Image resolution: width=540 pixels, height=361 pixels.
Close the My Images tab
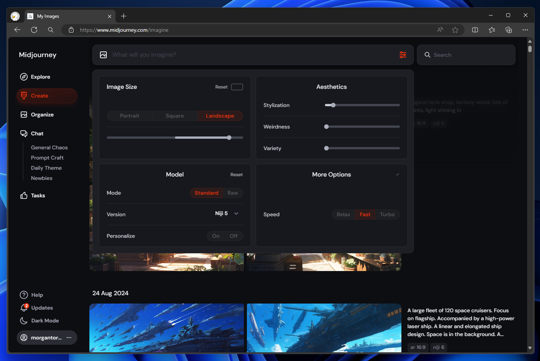click(x=110, y=16)
